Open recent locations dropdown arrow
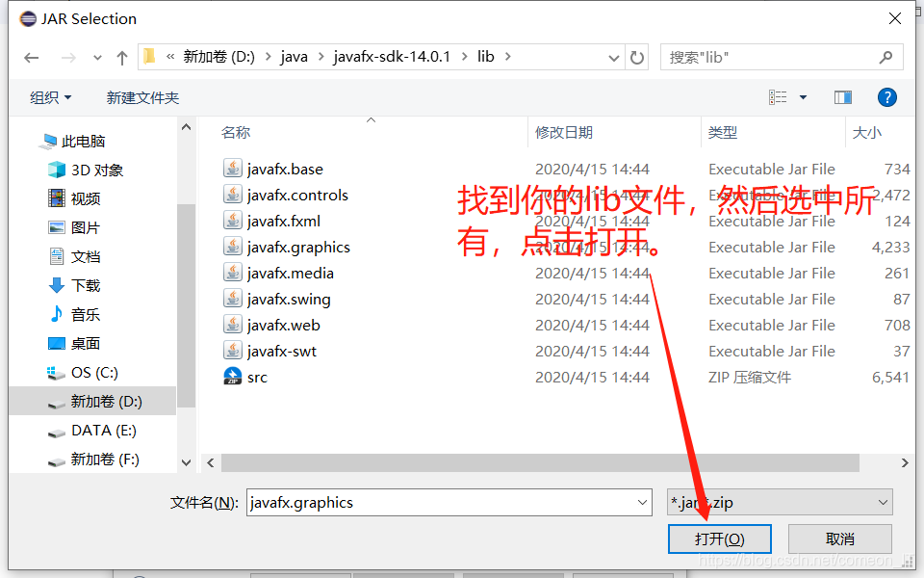Viewport: 924px width, 578px height. tap(97, 58)
